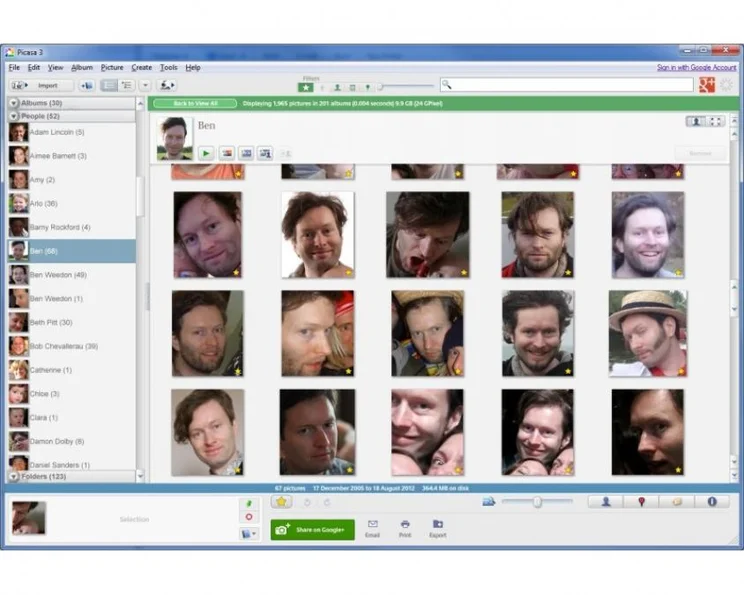Click the starred photos filter icon

[x=305, y=87]
